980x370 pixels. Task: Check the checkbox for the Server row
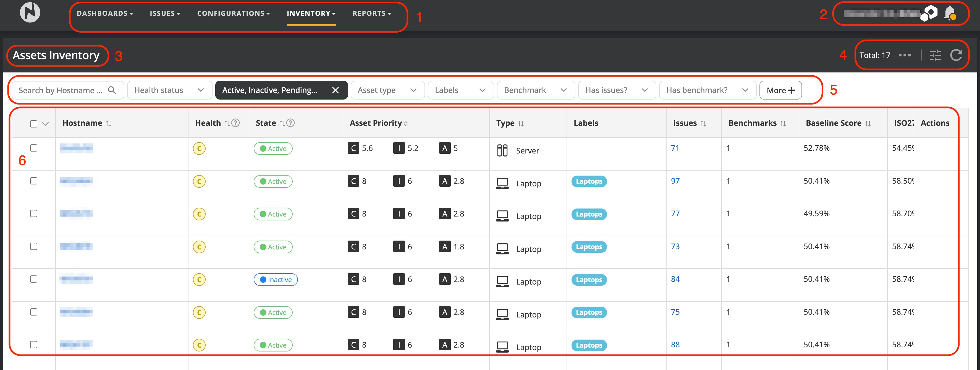tap(34, 148)
